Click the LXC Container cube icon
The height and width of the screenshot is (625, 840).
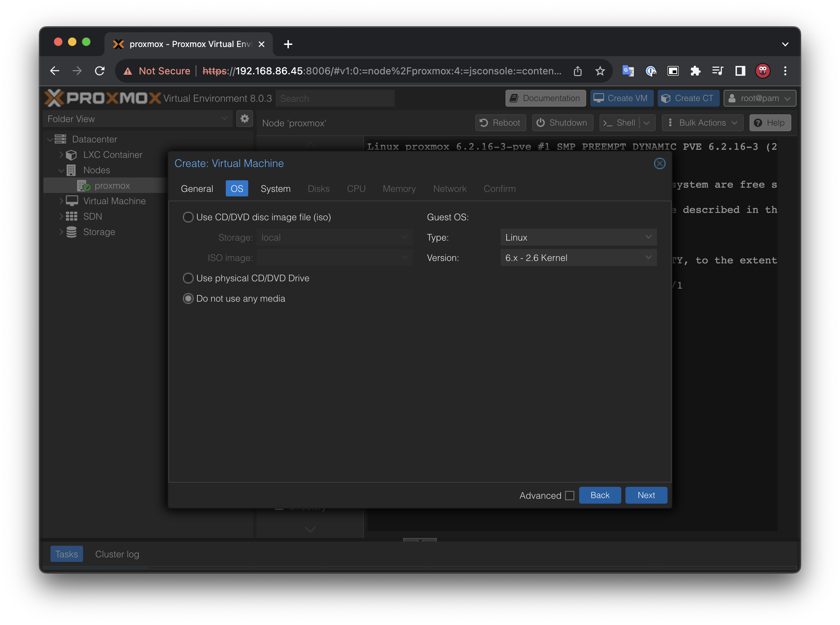pos(71,155)
